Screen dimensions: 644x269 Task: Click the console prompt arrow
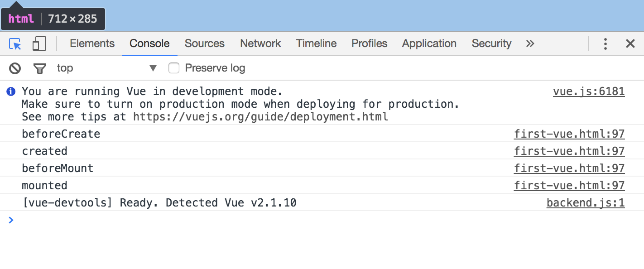11,220
